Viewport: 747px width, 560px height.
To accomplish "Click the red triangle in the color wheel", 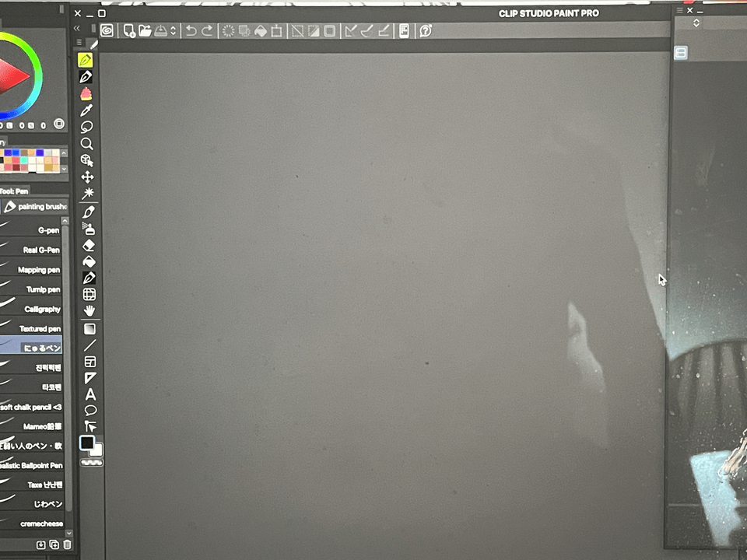I will [x=12, y=75].
